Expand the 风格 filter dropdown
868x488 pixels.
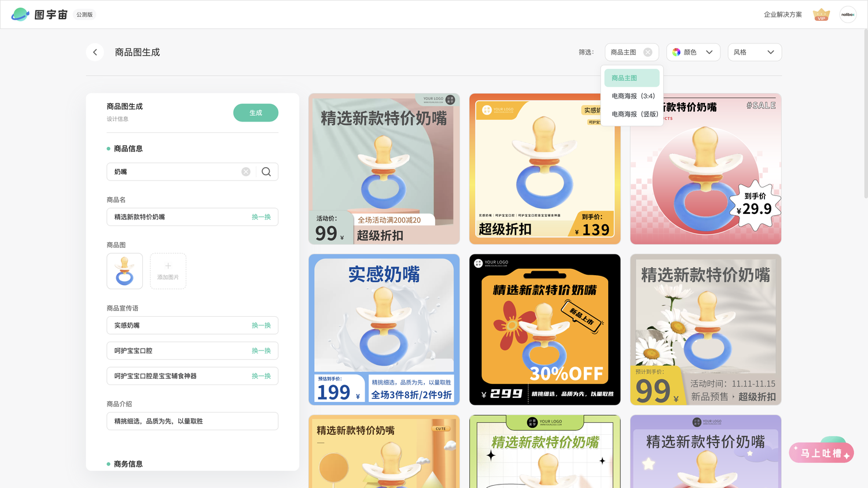coord(755,52)
